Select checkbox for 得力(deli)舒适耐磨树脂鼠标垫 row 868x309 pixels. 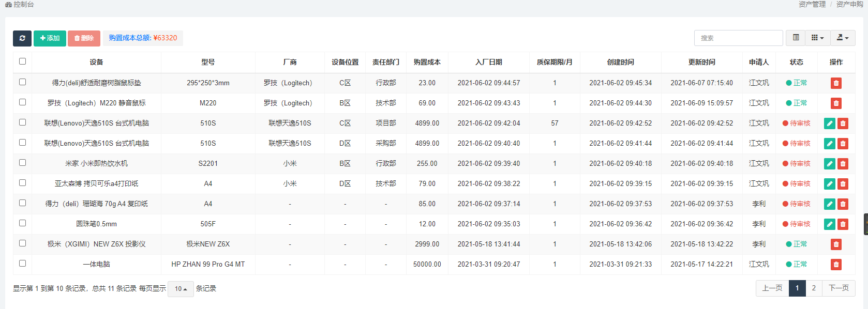point(22,82)
